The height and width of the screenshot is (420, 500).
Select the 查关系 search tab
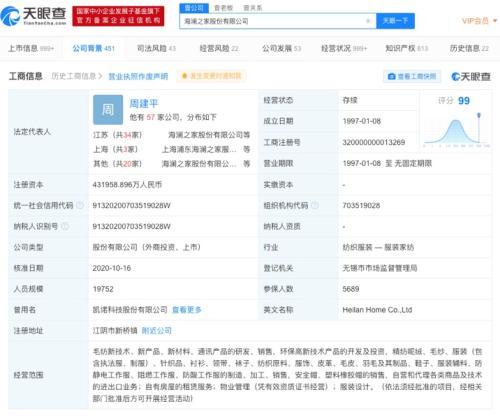[253, 8]
